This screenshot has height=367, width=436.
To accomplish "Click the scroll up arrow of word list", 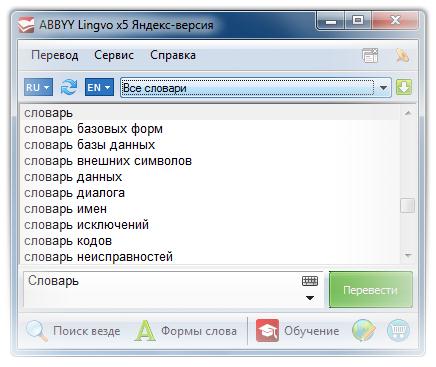I will tap(408, 113).
